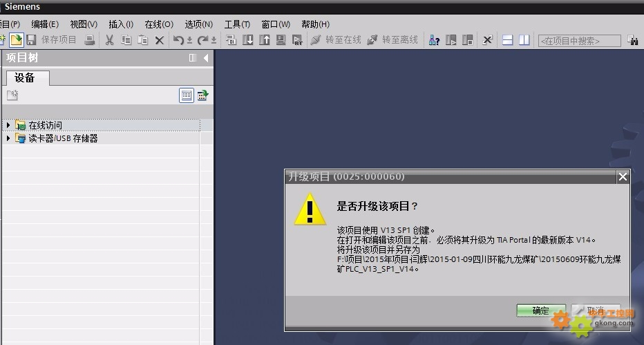Collapse the 项目树 panel with left arrow

pos(206,58)
